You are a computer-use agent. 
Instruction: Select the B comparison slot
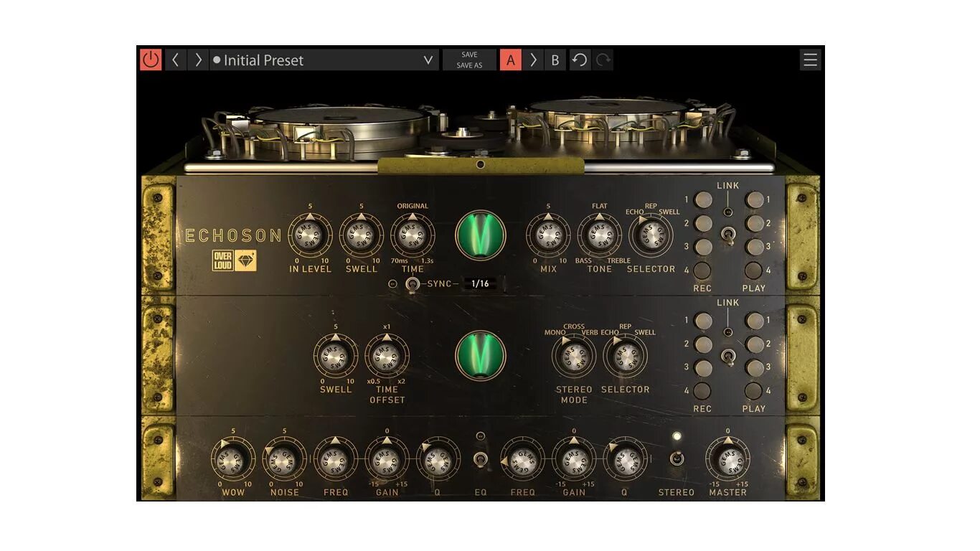(555, 60)
